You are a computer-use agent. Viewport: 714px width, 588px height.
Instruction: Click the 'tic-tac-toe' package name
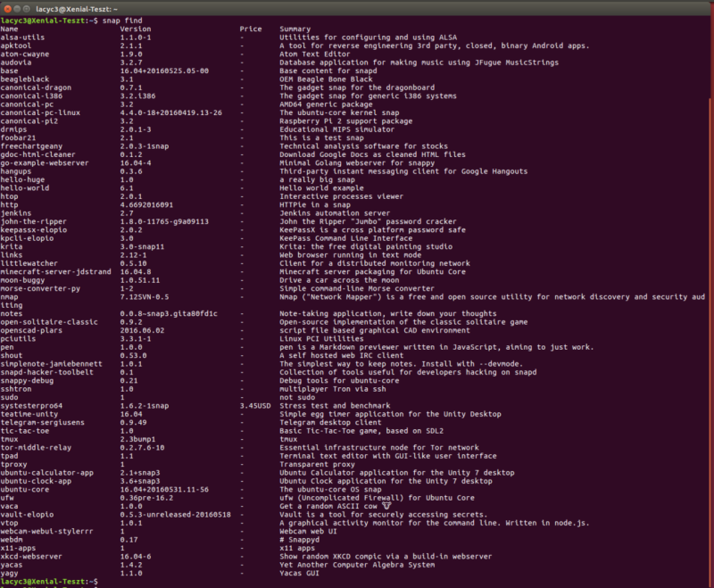click(x=25, y=431)
